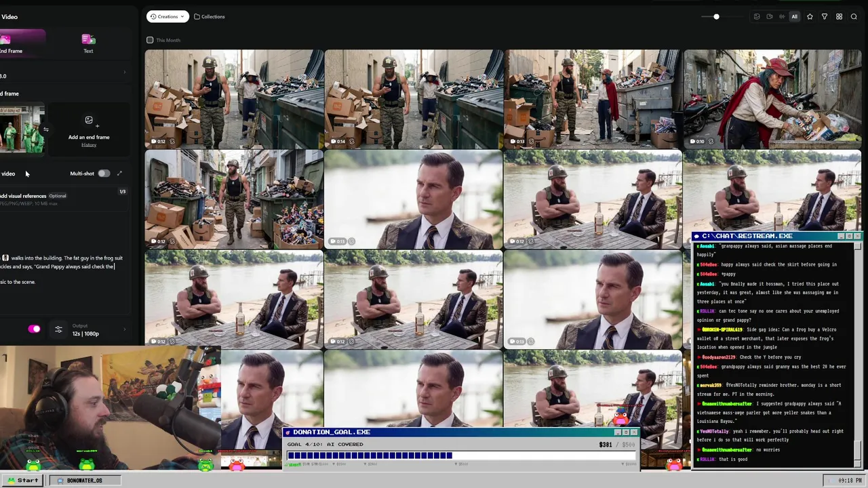Swap start and end frames icon
The height and width of the screenshot is (488, 868).
tap(46, 129)
